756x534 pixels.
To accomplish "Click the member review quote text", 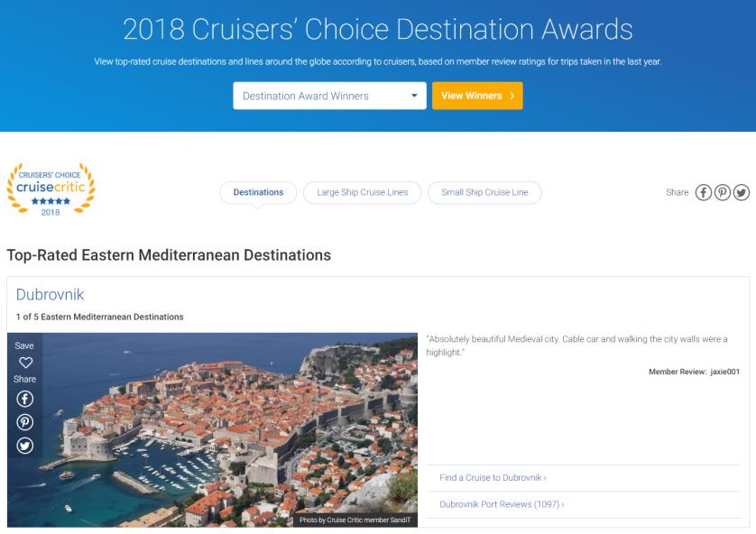I will tap(576, 345).
